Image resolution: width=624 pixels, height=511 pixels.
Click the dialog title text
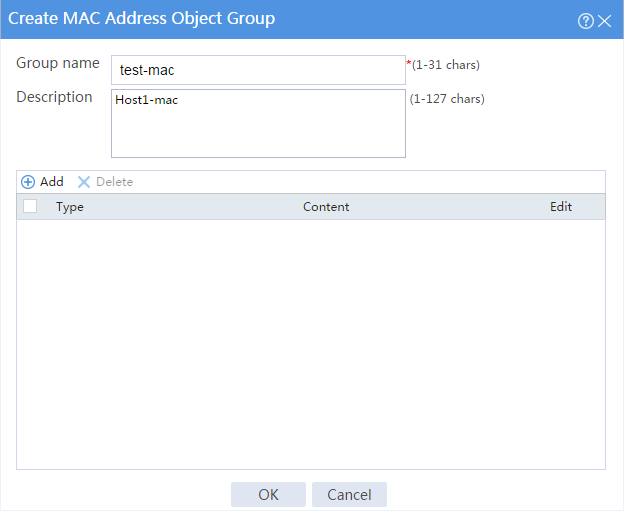[141, 19]
